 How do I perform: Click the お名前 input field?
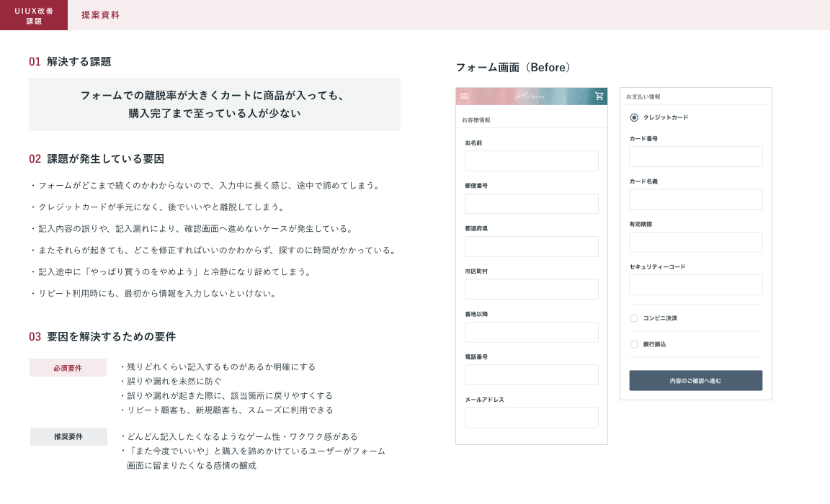point(531,161)
